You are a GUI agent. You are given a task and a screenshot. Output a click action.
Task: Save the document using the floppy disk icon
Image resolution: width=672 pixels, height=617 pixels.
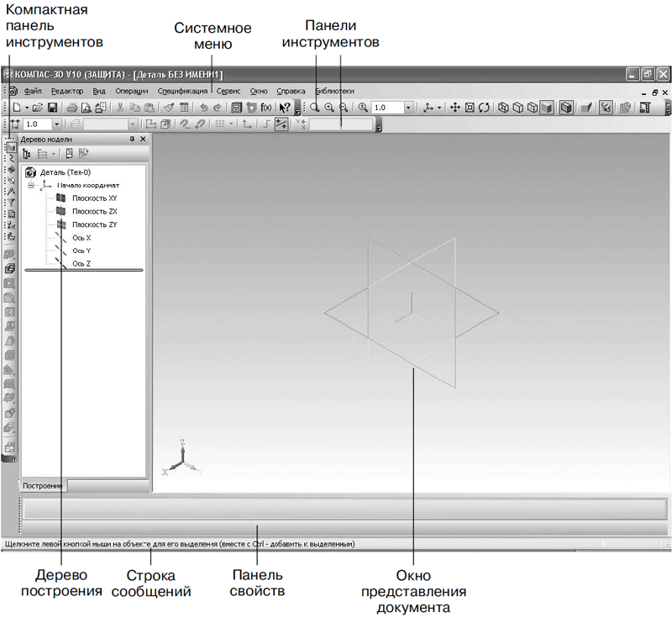pyautogui.click(x=52, y=108)
